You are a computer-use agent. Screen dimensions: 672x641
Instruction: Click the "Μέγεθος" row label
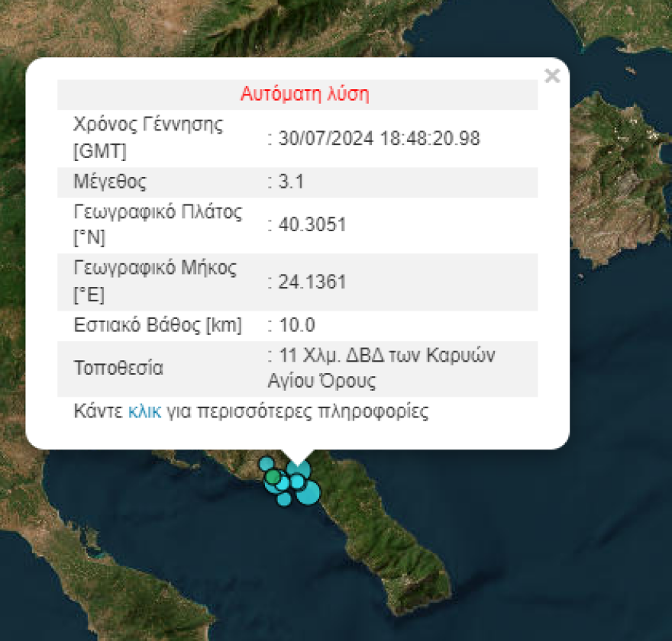pyautogui.click(x=110, y=182)
